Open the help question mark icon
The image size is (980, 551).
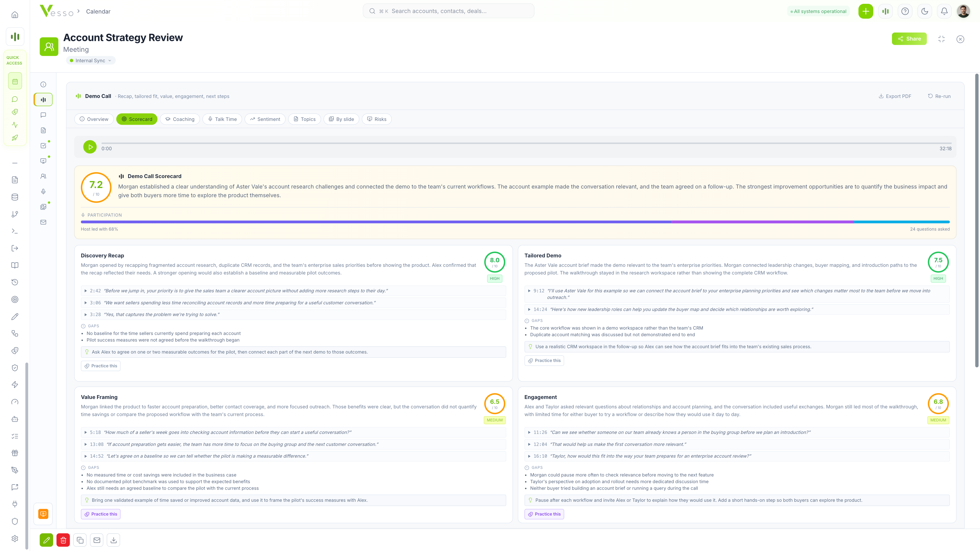coord(905,11)
